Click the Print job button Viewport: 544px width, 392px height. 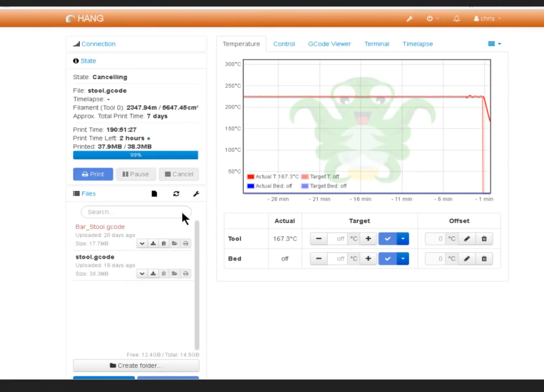[x=93, y=174]
